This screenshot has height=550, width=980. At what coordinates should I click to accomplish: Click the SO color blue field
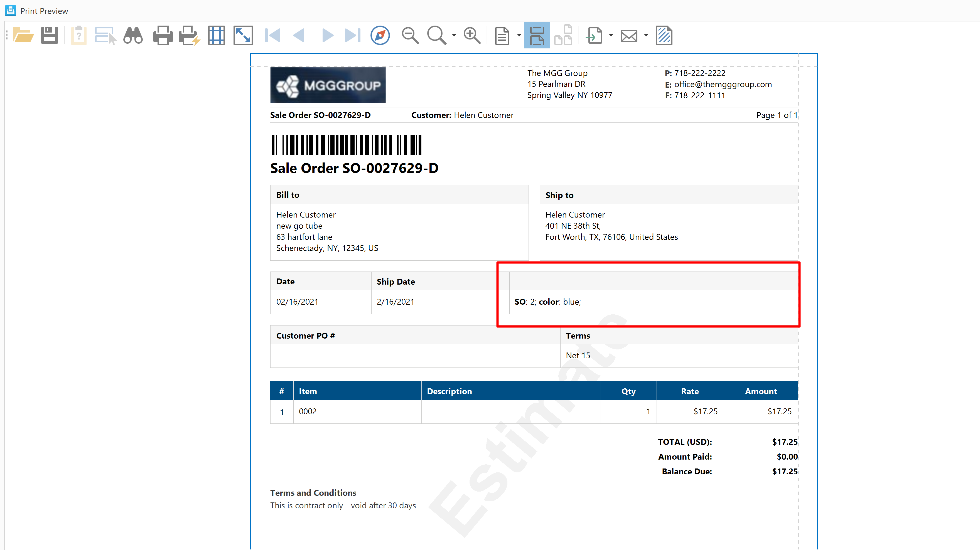tap(548, 302)
